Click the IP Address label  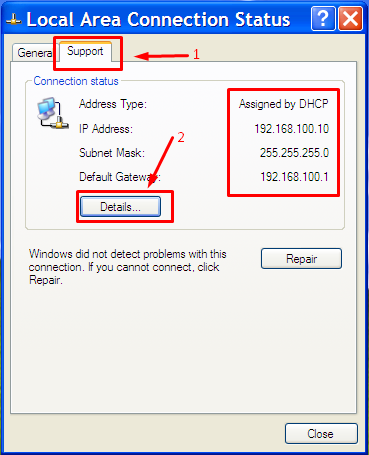[x=106, y=129]
